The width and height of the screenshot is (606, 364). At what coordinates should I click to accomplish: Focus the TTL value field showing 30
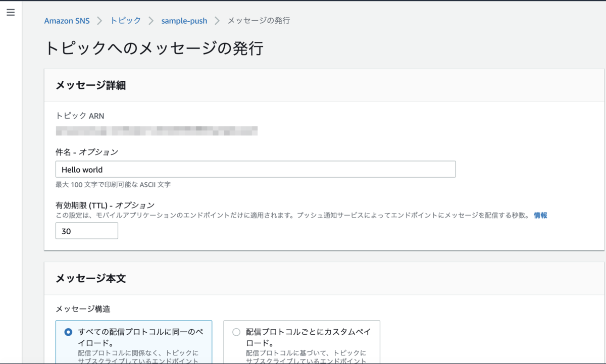tap(86, 231)
